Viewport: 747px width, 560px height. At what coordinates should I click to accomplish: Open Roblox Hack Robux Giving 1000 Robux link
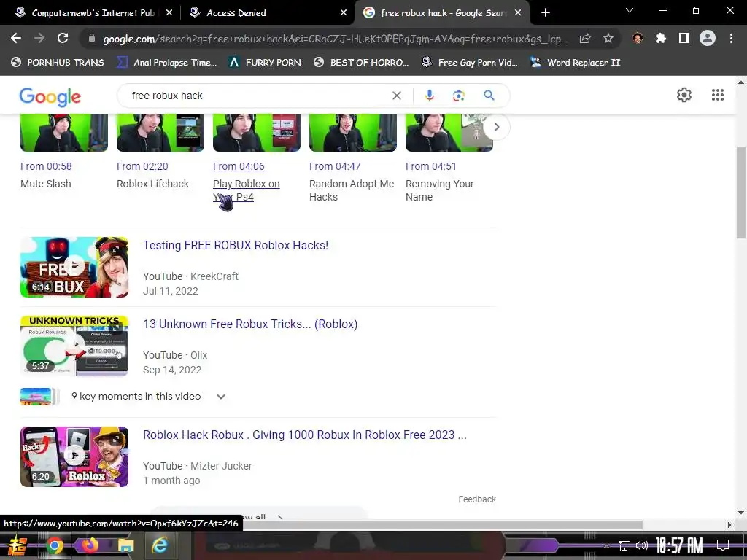click(x=304, y=435)
